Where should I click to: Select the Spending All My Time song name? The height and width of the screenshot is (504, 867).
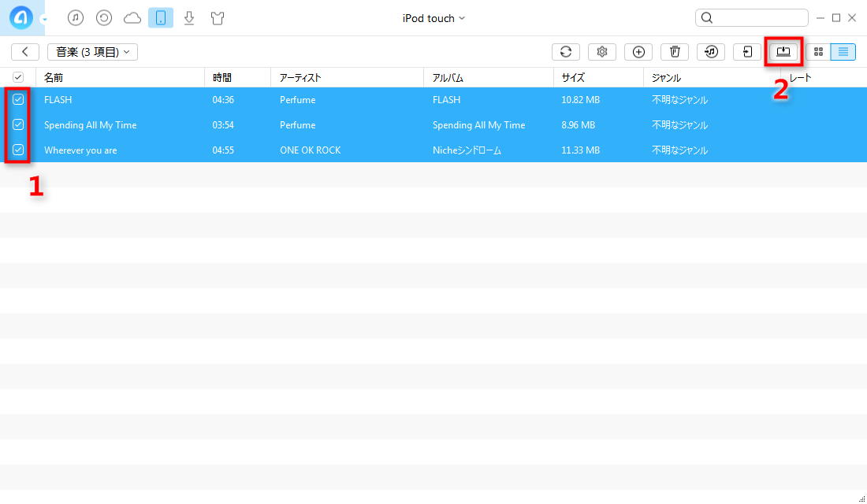click(90, 125)
